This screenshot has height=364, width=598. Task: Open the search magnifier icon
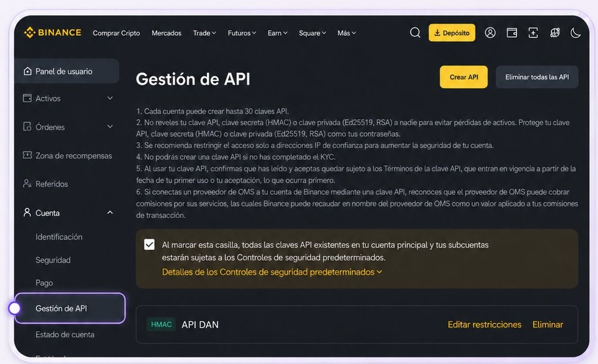tap(415, 33)
